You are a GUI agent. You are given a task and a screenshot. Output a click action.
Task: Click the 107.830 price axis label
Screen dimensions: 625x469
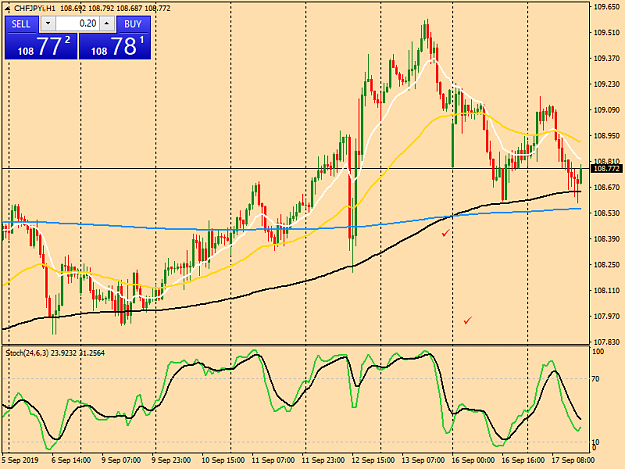pos(607,342)
